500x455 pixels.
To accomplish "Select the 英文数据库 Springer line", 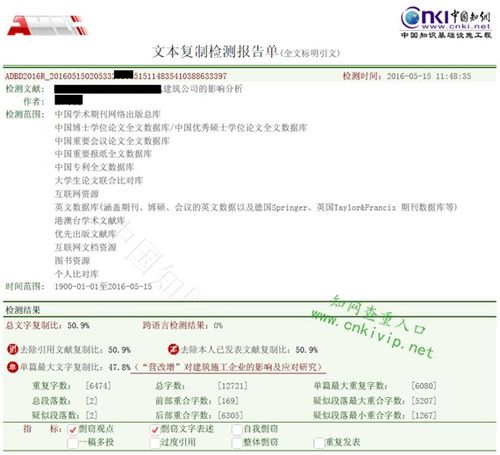I will 256,207.
